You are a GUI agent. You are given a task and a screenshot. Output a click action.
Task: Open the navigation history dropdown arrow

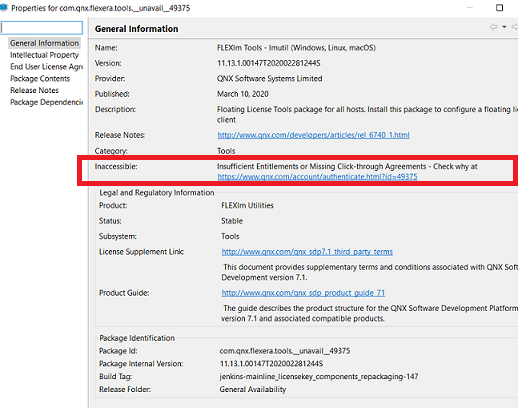click(x=504, y=27)
